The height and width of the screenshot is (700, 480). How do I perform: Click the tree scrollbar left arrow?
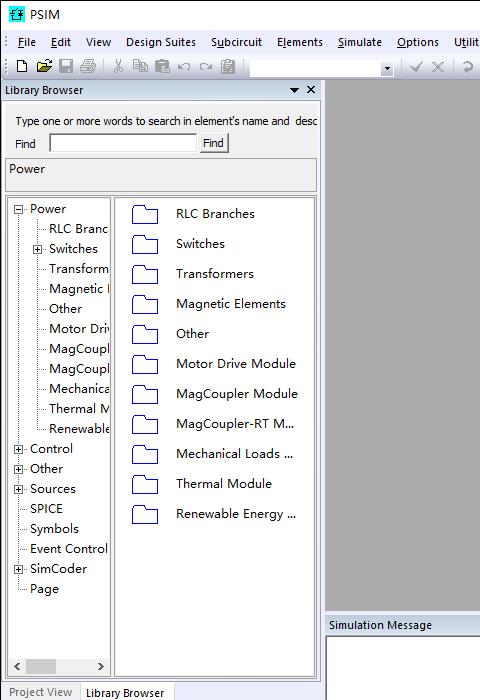pyautogui.click(x=17, y=667)
